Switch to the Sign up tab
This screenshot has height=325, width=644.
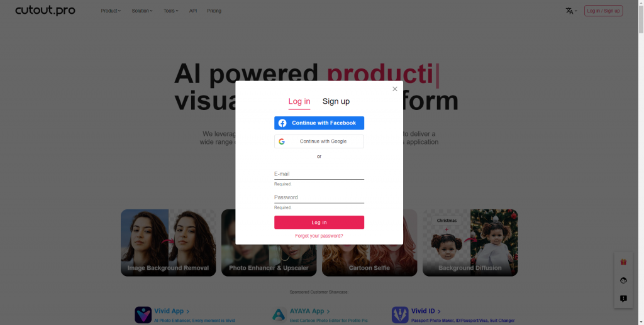coord(336,101)
